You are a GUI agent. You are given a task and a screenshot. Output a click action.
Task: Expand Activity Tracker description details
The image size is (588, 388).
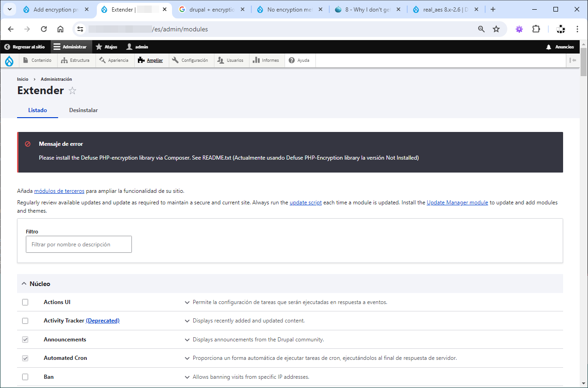coord(187,321)
